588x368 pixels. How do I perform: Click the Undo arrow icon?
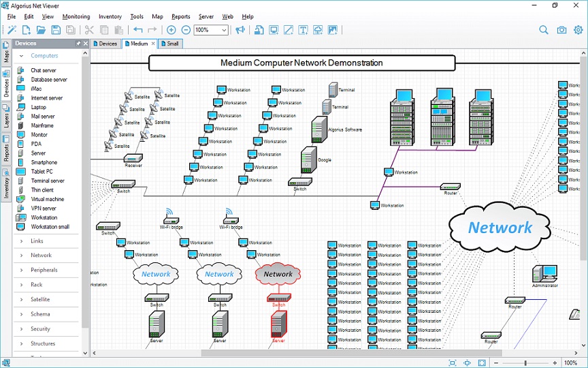point(138,30)
